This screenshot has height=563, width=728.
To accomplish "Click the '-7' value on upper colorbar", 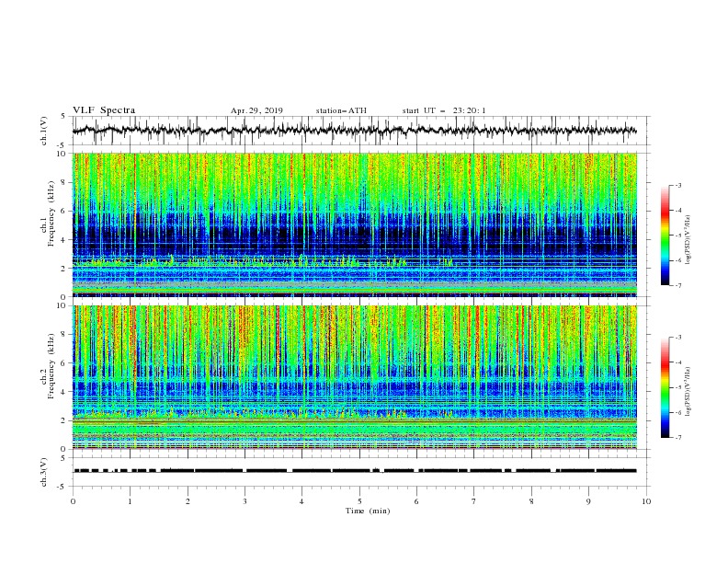I will click(678, 285).
